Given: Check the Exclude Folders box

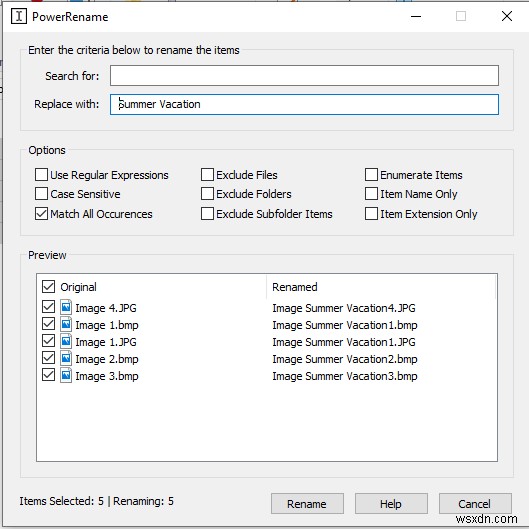Looking at the screenshot, I should tap(207, 194).
